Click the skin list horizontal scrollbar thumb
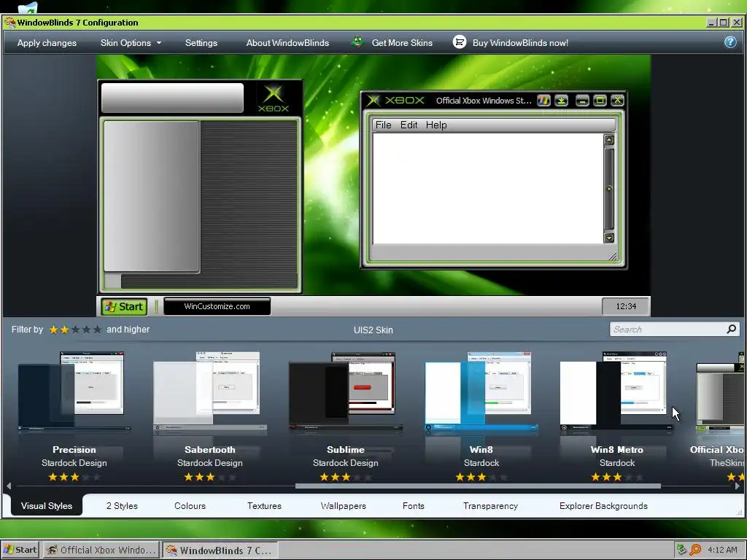747x560 pixels. pos(478,486)
